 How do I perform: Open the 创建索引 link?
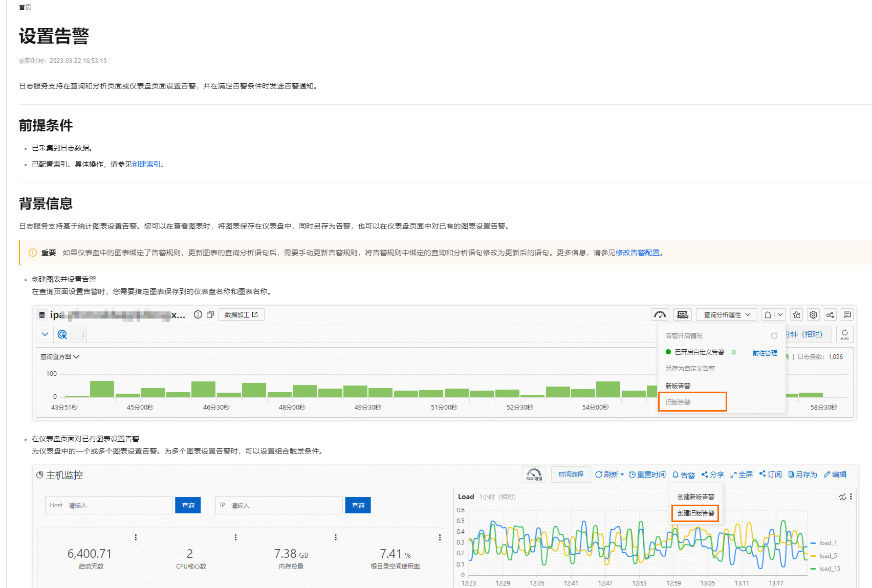point(146,165)
